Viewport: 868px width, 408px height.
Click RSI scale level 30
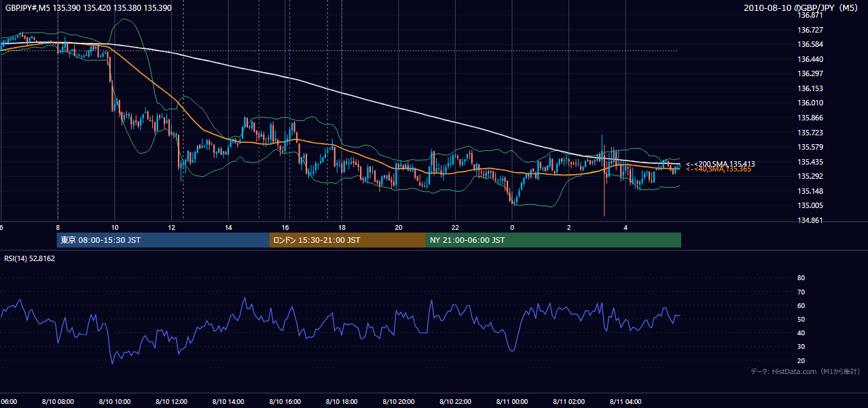(801, 347)
